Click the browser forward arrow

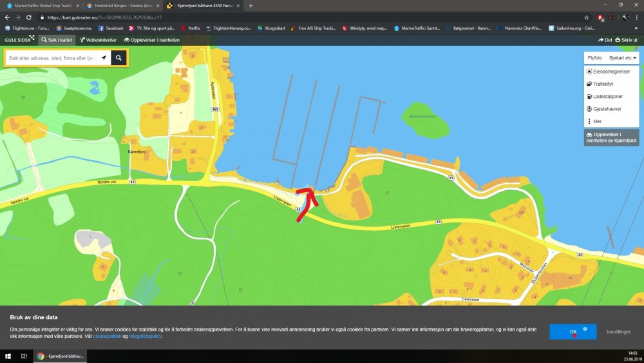(x=17, y=17)
